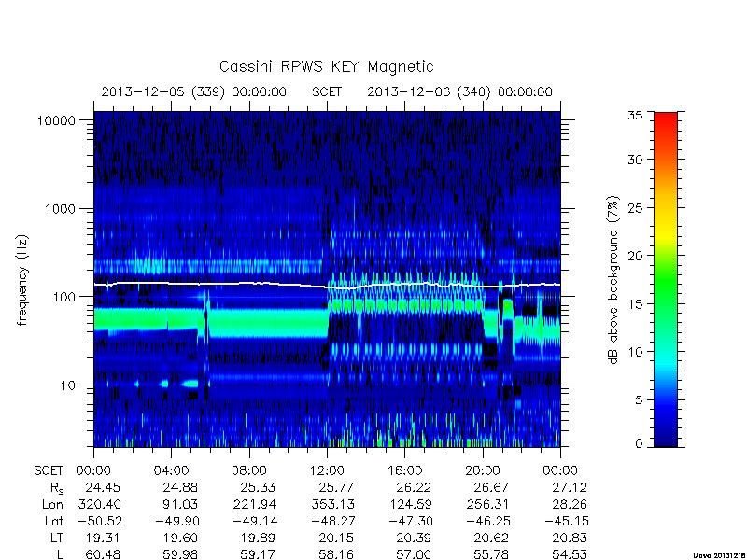
Task: Click colorbar tick label 15
Action: (x=635, y=304)
